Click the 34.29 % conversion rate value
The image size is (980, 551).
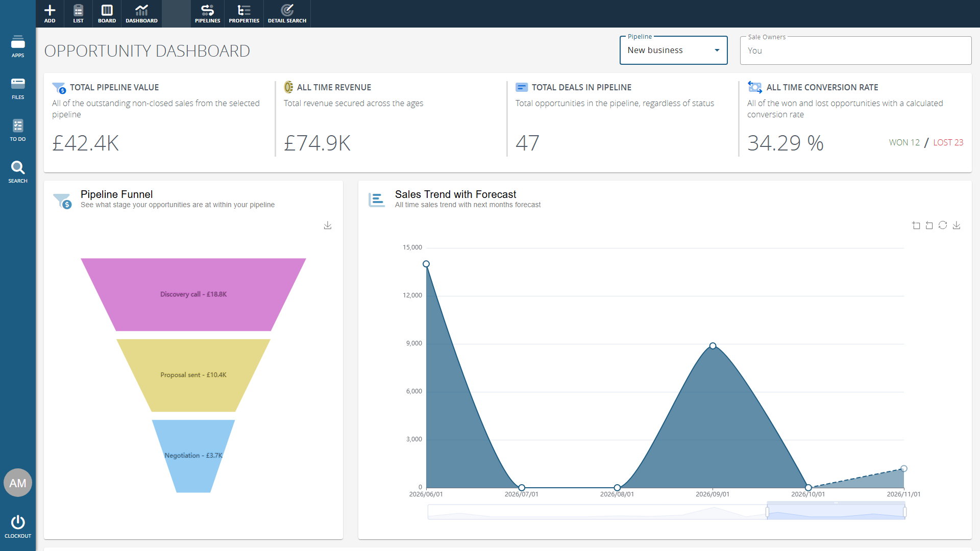coord(786,143)
